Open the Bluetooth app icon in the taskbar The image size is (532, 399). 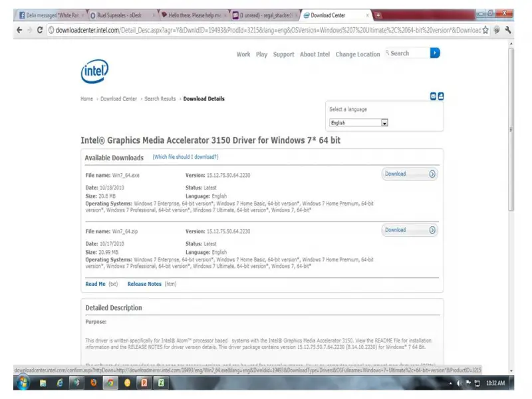click(76, 383)
